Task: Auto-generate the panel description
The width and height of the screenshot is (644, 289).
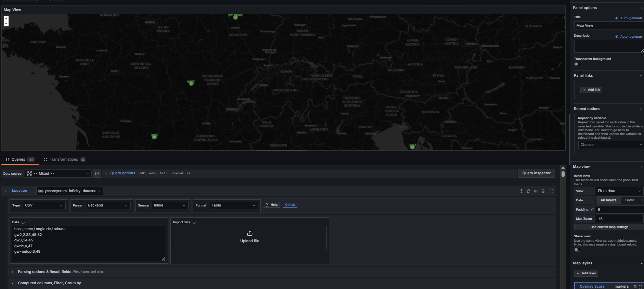Action: coord(629,37)
